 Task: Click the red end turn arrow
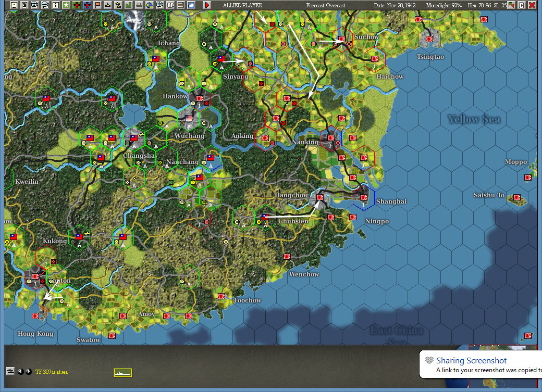(x=207, y=5)
